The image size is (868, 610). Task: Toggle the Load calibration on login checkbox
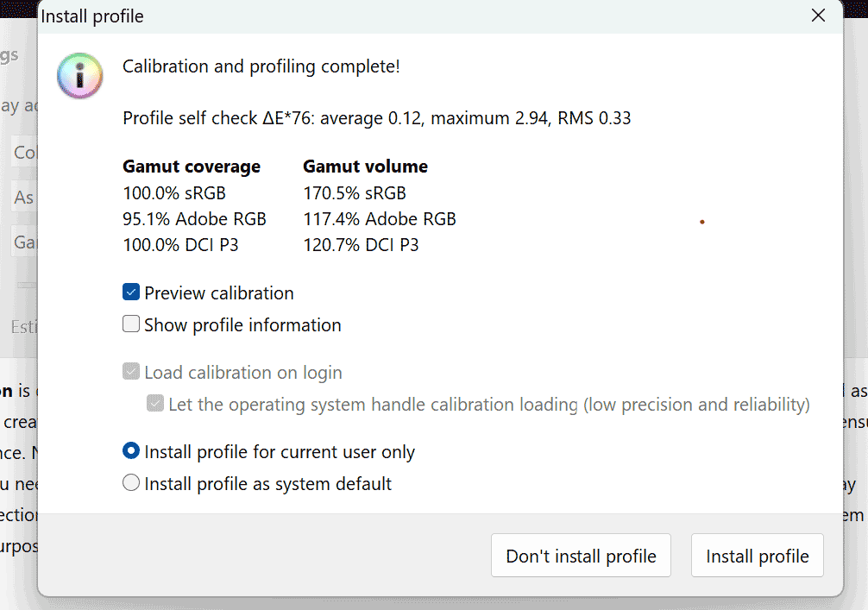131,371
